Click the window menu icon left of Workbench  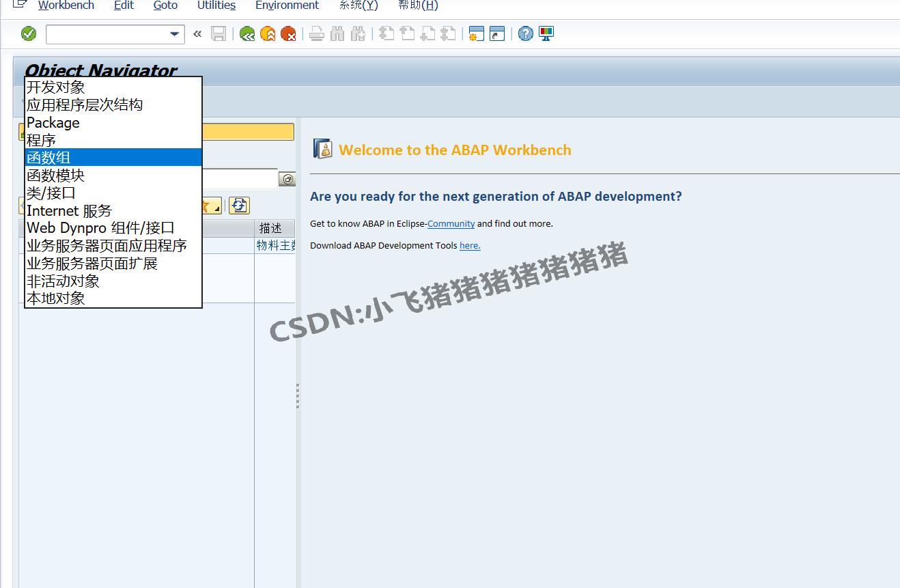[x=20, y=5]
